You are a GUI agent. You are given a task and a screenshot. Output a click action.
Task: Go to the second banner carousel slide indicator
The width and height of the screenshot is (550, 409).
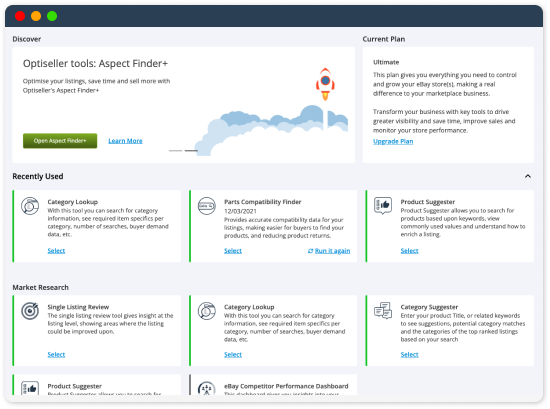tap(191, 150)
